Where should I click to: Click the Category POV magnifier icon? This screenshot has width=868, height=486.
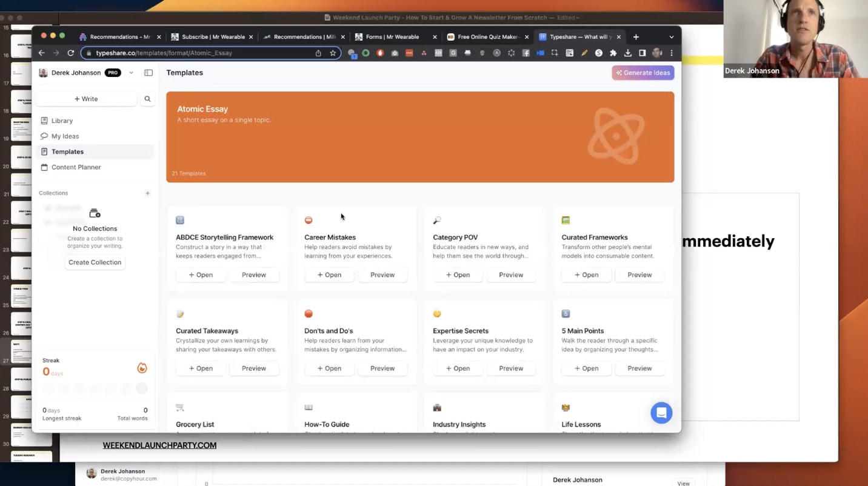(437, 220)
